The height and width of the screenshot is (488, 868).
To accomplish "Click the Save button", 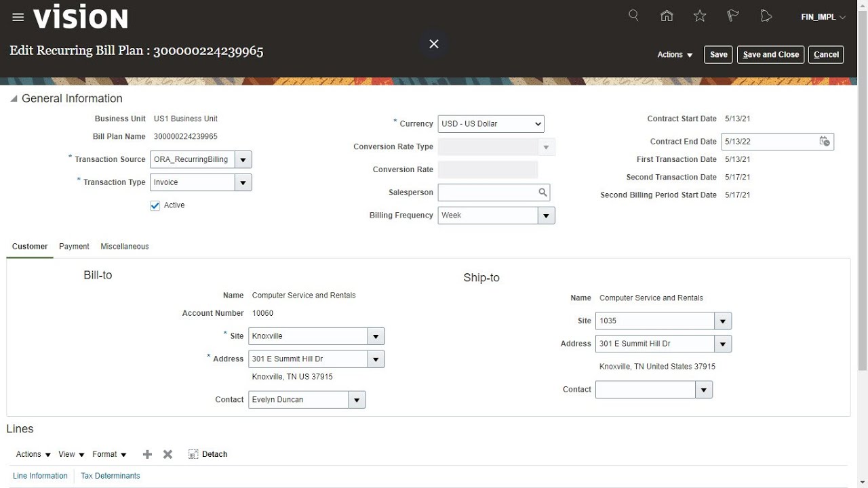I will (718, 55).
